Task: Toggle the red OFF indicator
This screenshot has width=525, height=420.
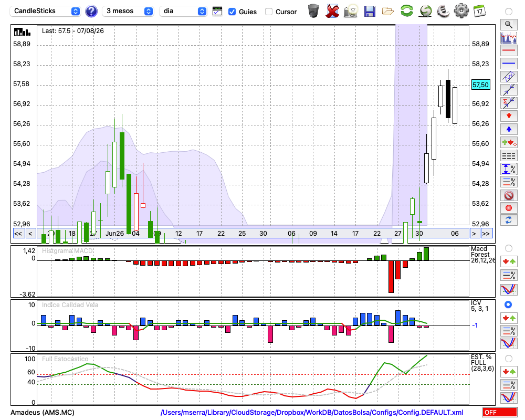Action: click(500, 412)
